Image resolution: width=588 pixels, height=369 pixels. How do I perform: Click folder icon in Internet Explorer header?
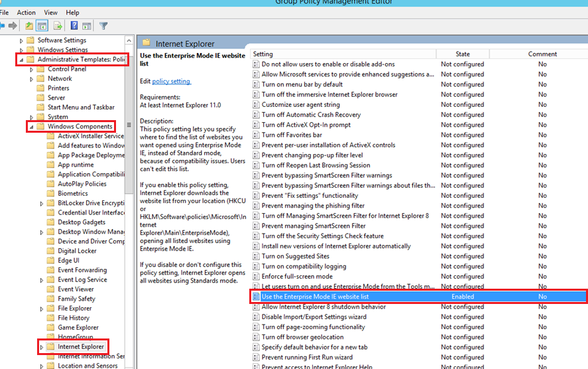click(147, 42)
